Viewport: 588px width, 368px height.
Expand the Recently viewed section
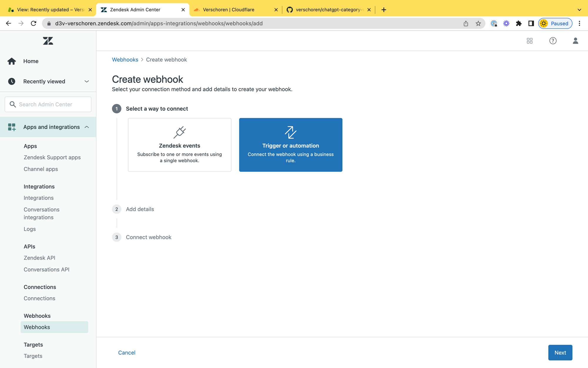86,82
